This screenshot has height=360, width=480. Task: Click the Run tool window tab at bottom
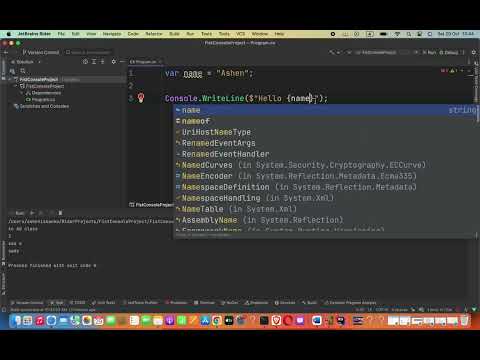tap(57, 303)
